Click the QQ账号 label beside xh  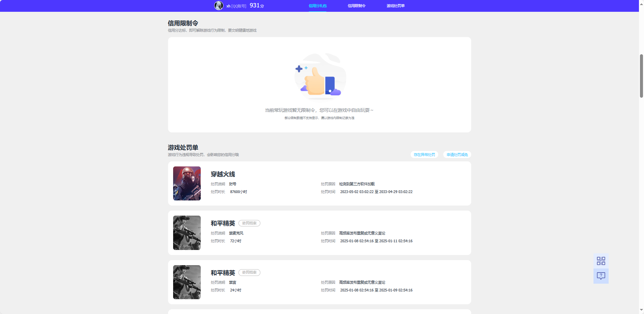238,5
